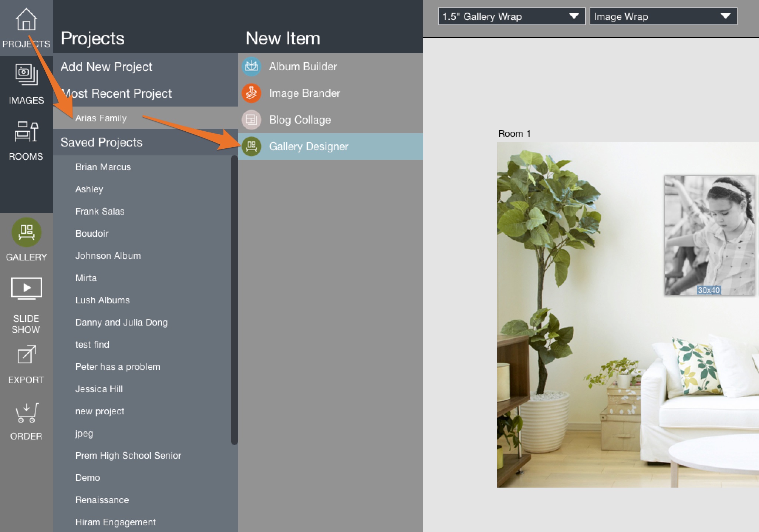
Task: Click the Room 1 label
Action: pyautogui.click(x=515, y=134)
